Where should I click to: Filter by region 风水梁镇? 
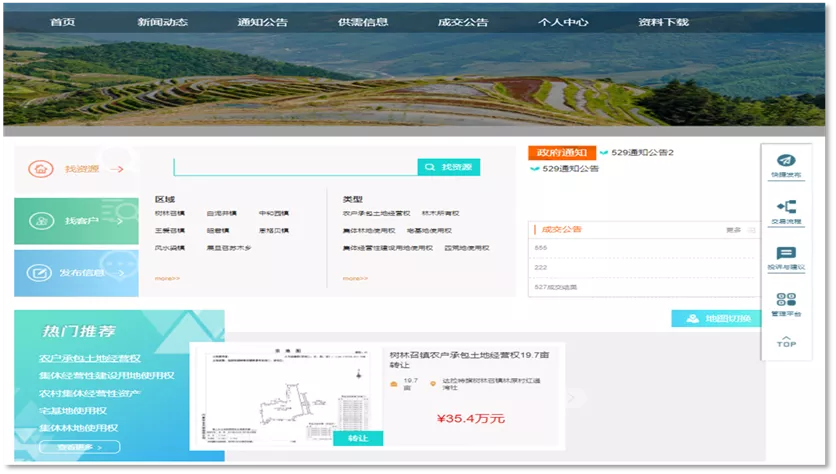coord(170,248)
